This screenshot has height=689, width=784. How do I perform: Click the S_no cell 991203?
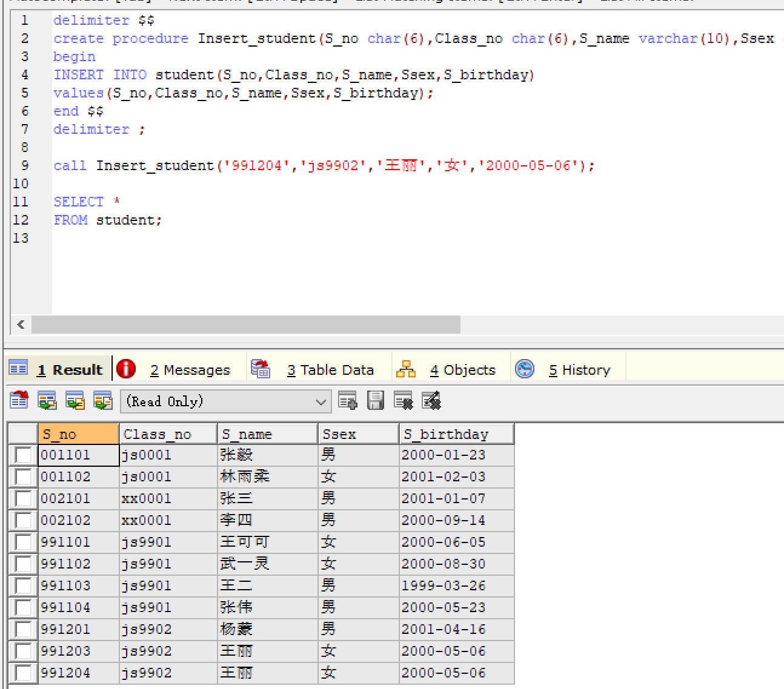[78, 651]
